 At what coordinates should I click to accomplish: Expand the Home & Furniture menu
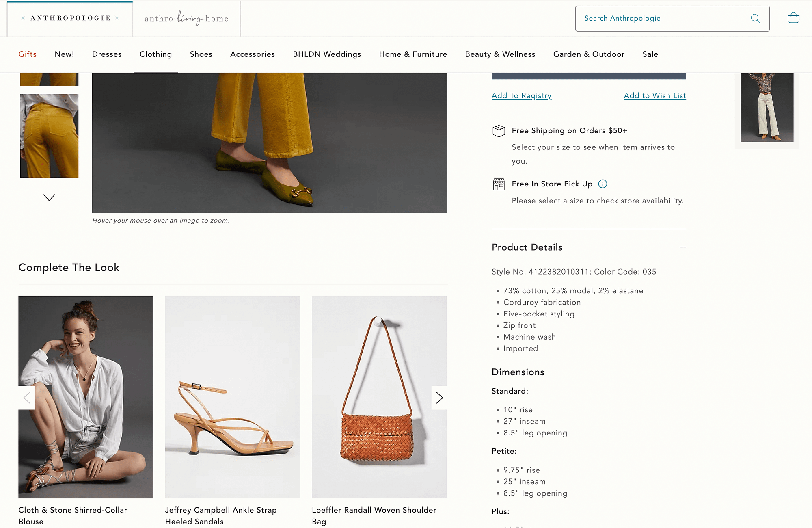[412, 54]
